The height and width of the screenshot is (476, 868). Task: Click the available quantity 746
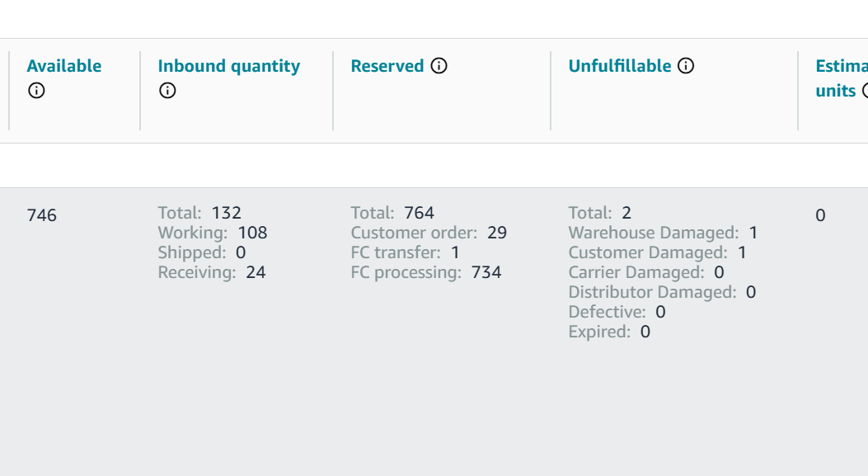tap(41, 215)
